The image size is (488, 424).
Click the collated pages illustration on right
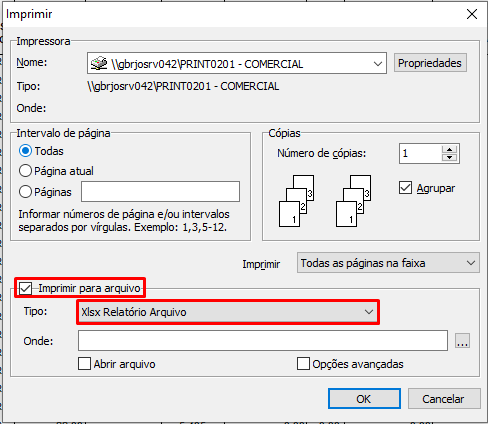pos(353,201)
